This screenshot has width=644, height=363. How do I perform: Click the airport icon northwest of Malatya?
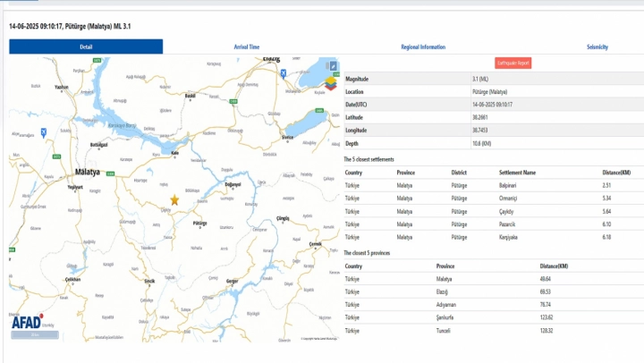point(43,132)
